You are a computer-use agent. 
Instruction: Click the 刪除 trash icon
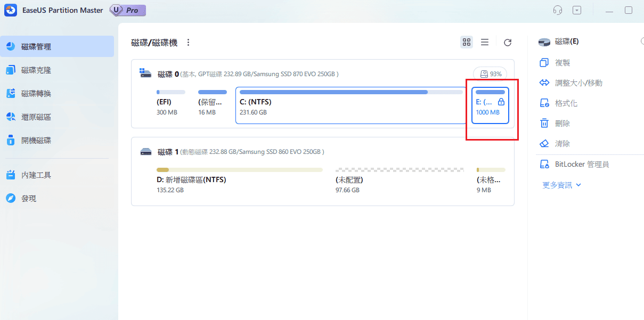pyautogui.click(x=544, y=123)
